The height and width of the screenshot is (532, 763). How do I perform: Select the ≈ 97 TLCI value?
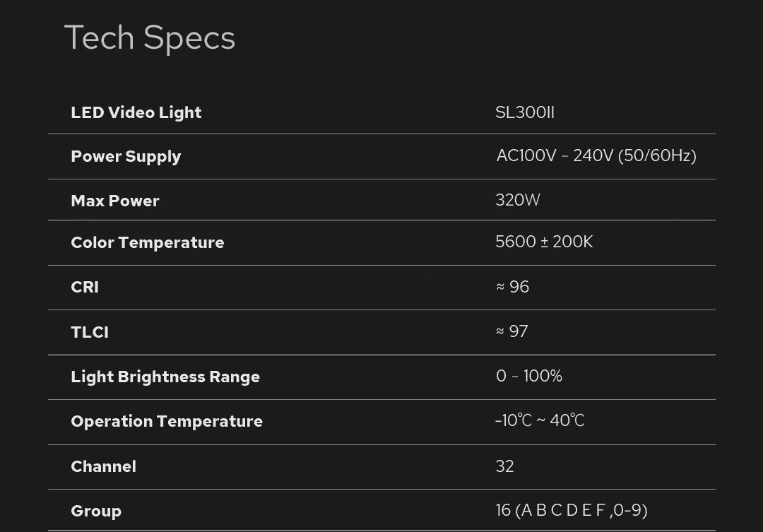512,331
